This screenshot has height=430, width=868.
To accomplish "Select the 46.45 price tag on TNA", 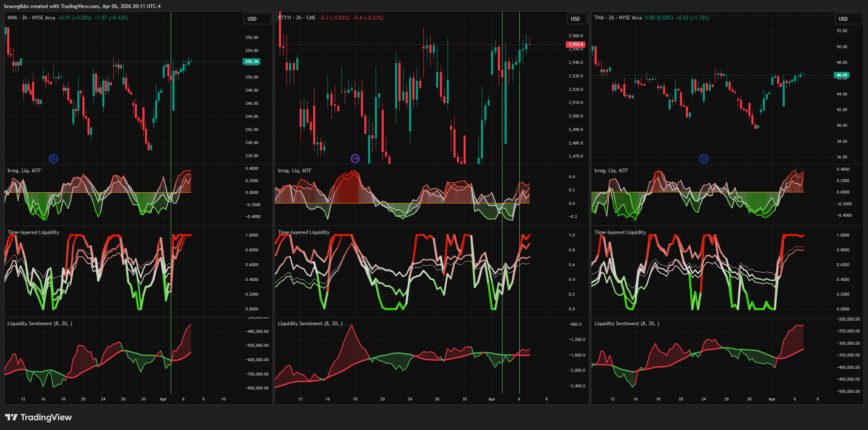I will [842, 75].
